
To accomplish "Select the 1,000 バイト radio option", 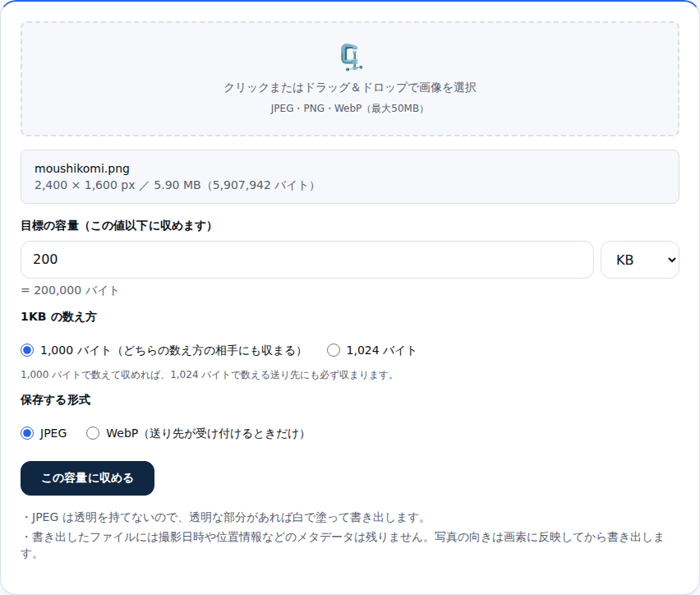I will pos(27,350).
